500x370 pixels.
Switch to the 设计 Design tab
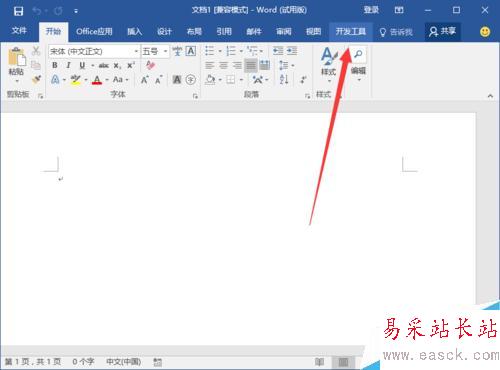[x=164, y=32]
